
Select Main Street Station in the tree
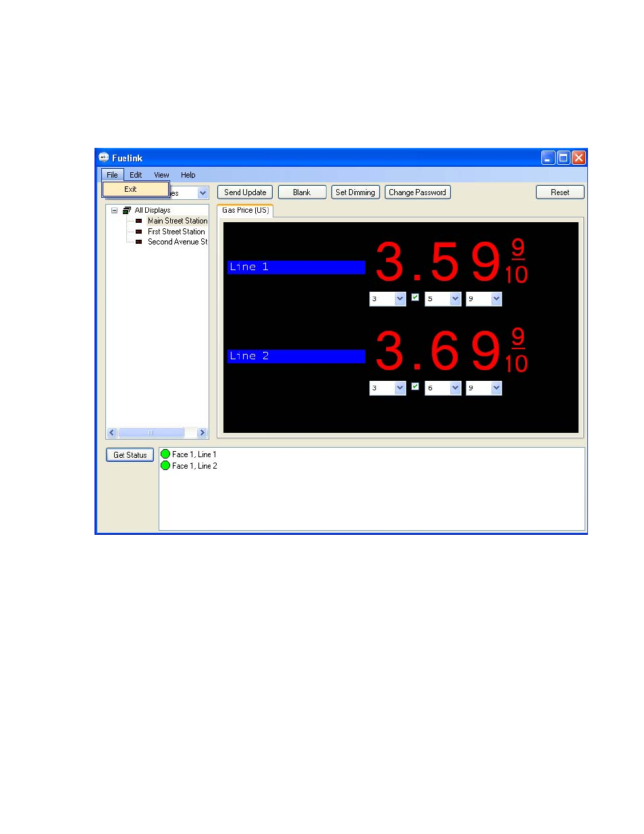click(178, 221)
